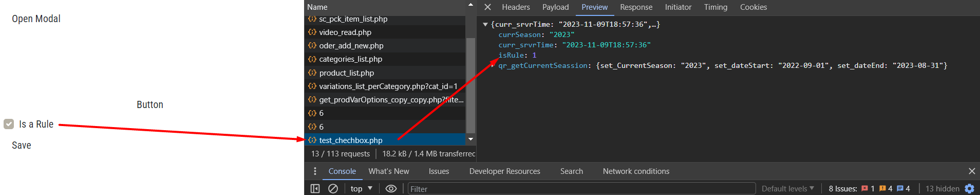The image size is (980, 195).
Task: Open the 8 Issues counter
Action: 869,189
